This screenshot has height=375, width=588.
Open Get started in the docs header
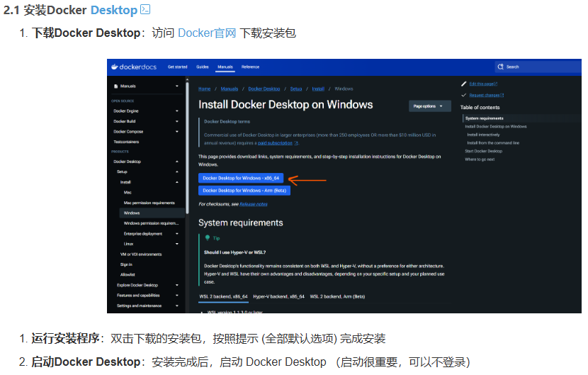(177, 67)
